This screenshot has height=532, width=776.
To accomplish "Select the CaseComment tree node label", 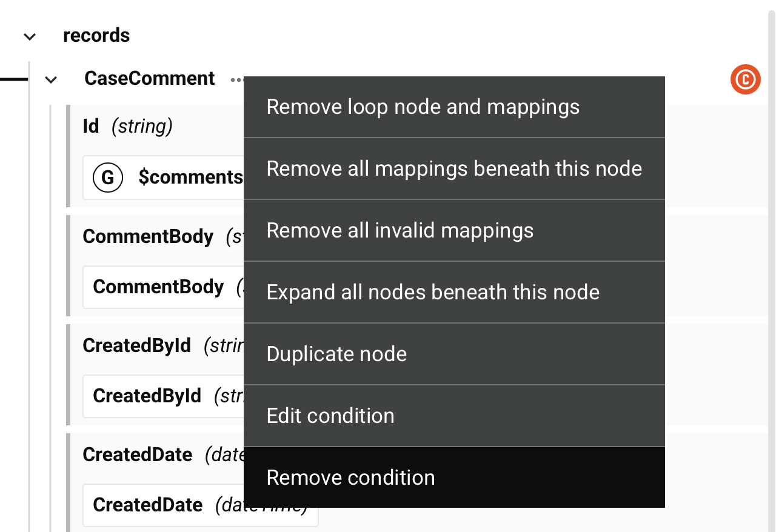I will [x=150, y=79].
